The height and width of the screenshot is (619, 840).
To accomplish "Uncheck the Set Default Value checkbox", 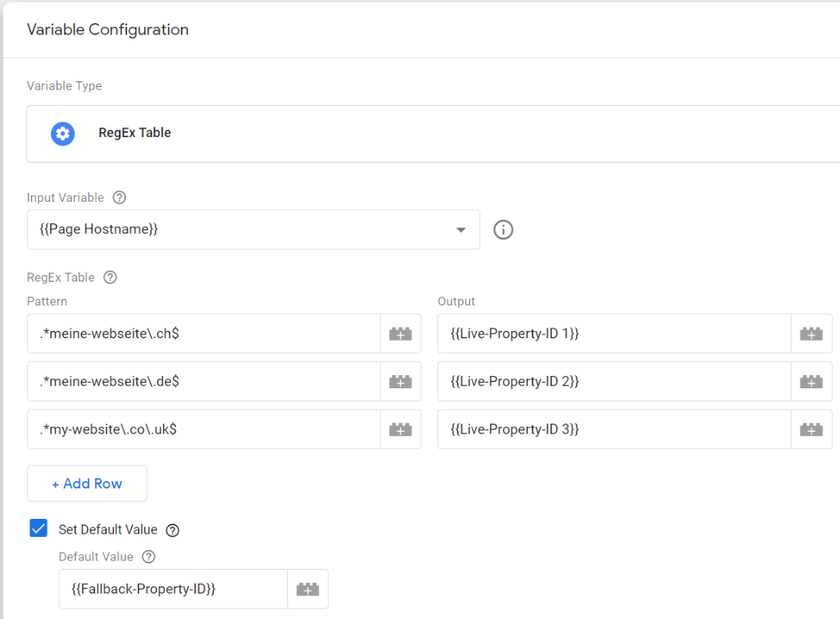I will pos(39,529).
